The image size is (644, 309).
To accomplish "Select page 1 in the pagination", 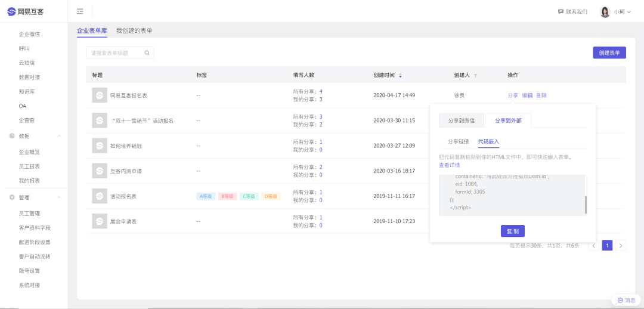I will (607, 246).
